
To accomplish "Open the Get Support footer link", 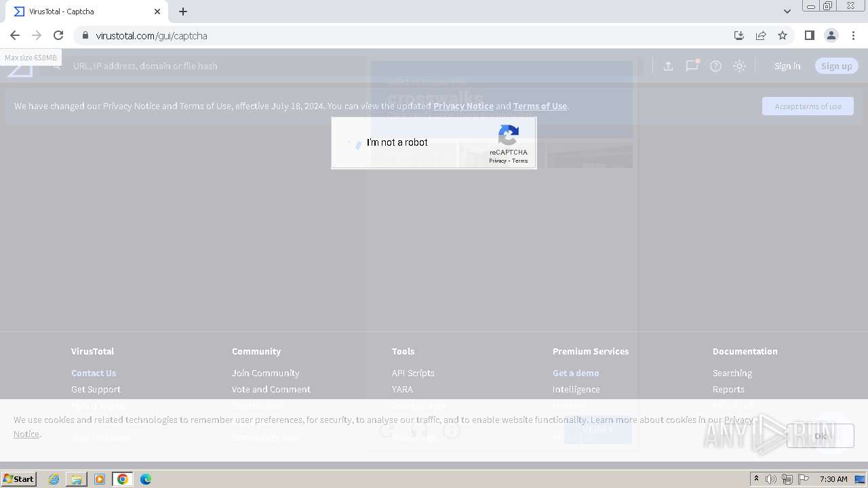I will [96, 389].
